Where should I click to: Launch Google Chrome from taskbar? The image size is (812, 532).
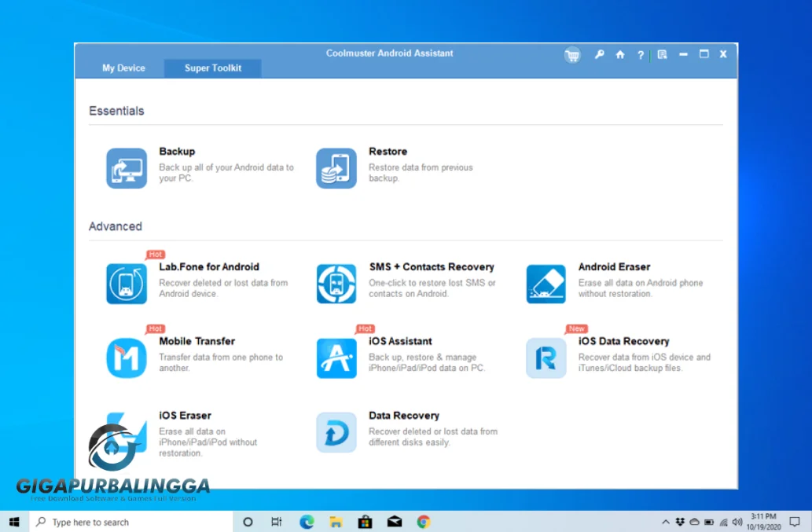pyautogui.click(x=424, y=522)
